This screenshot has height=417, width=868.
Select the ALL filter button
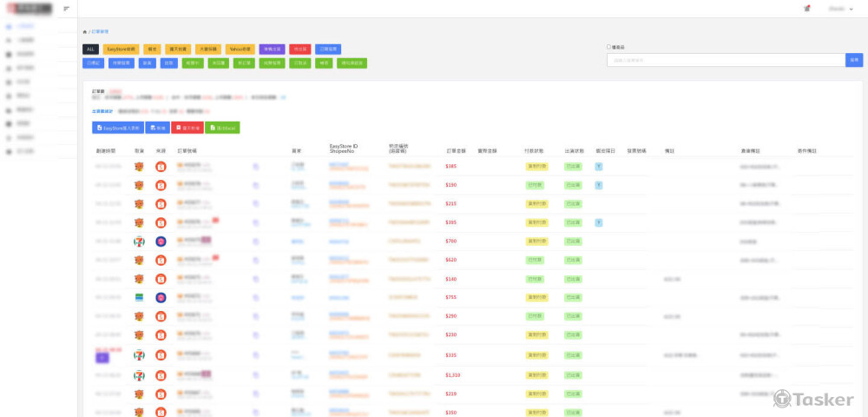91,50
